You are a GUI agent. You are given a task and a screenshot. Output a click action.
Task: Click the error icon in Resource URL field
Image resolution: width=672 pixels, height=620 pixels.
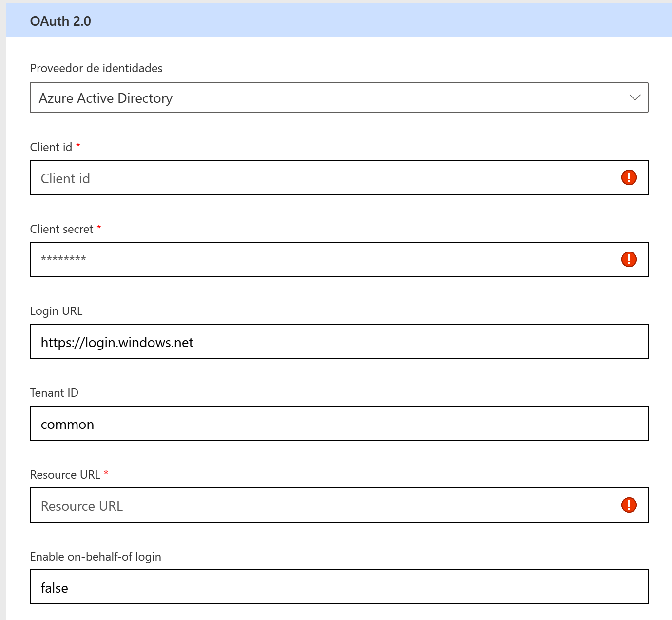tap(629, 505)
